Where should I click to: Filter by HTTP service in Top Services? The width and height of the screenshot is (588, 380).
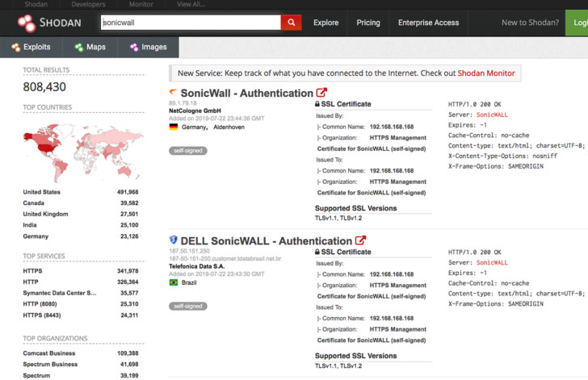click(31, 282)
